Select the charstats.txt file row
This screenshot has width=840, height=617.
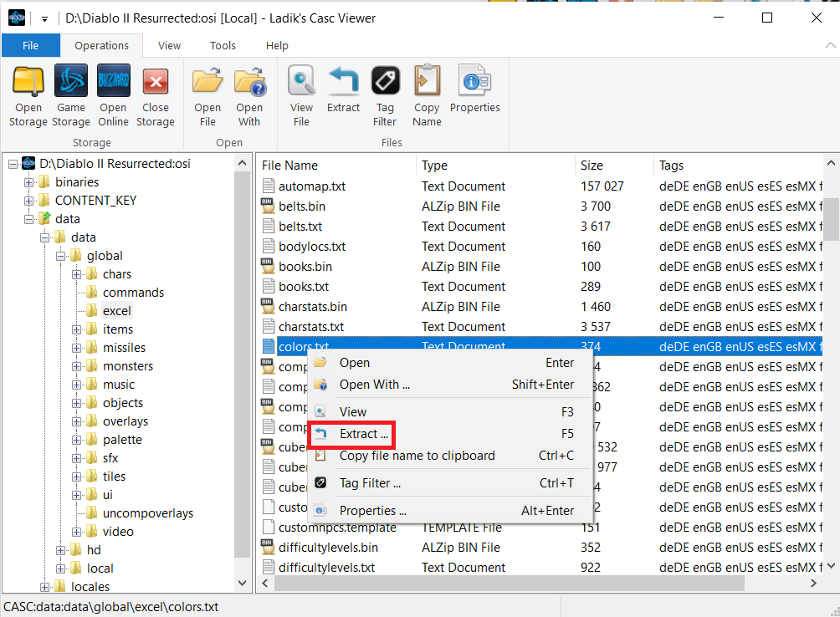point(541,327)
